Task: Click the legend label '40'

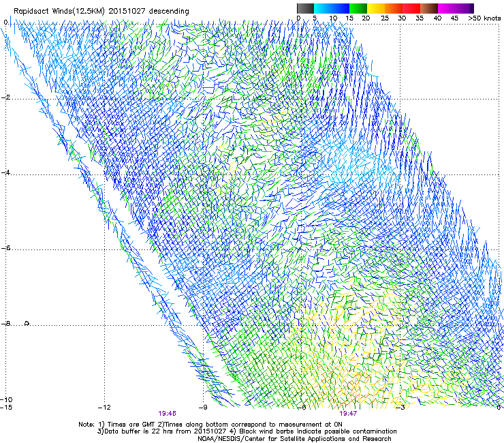Action: tap(437, 18)
